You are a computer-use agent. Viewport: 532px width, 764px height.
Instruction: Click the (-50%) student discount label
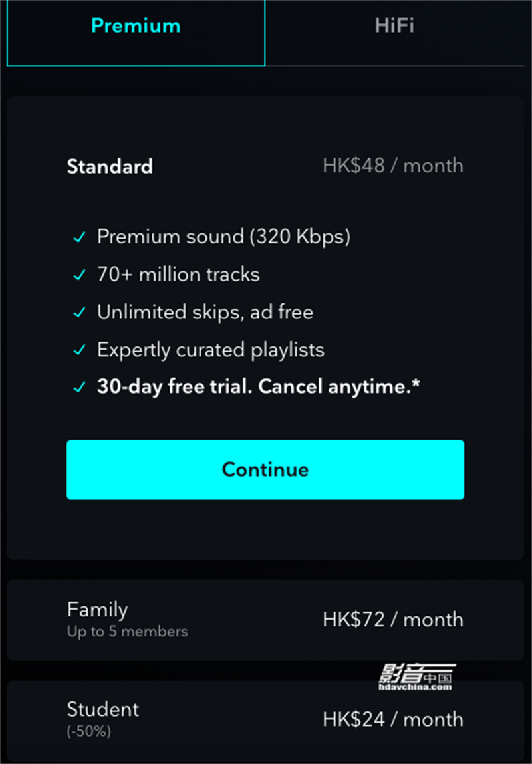tap(89, 732)
